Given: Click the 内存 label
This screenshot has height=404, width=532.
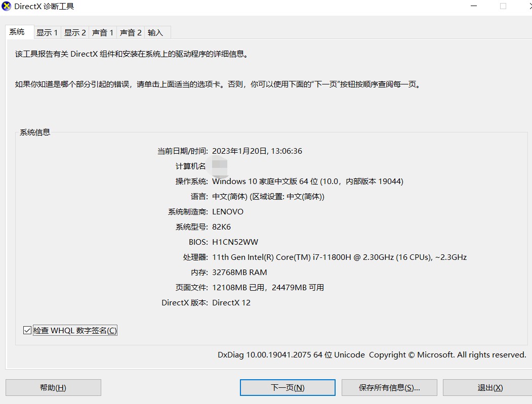Looking at the screenshot, I should click(x=199, y=273).
